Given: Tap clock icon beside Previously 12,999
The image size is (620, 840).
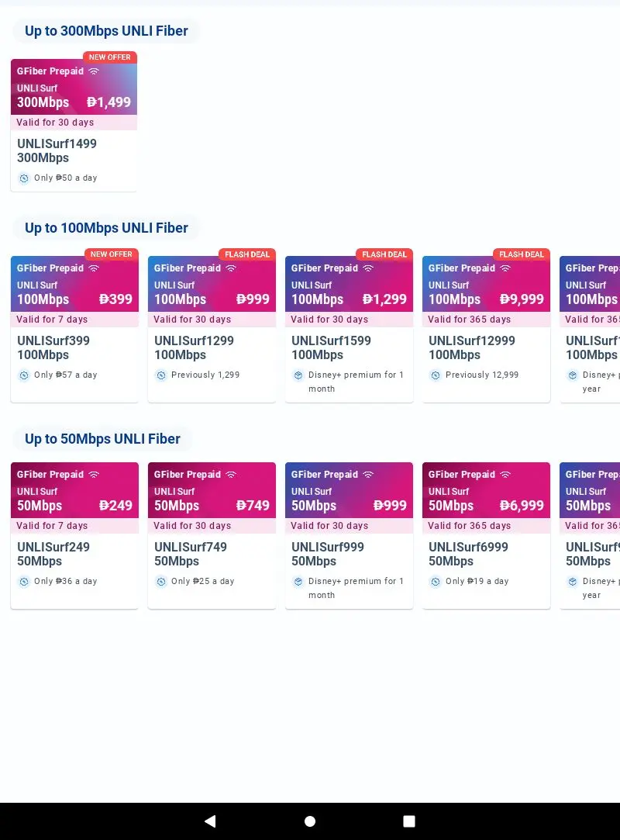Looking at the screenshot, I should click(436, 375).
